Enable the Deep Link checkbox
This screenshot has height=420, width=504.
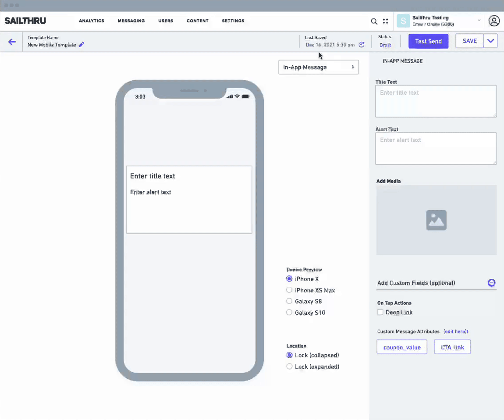pos(380,312)
